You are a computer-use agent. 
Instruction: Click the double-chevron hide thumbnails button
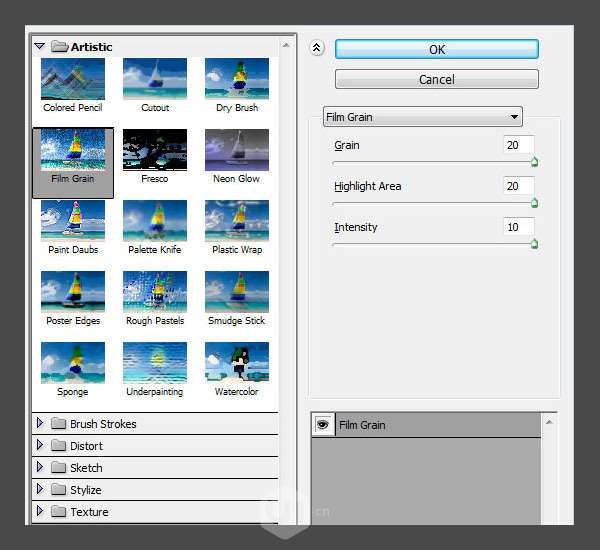(x=317, y=48)
